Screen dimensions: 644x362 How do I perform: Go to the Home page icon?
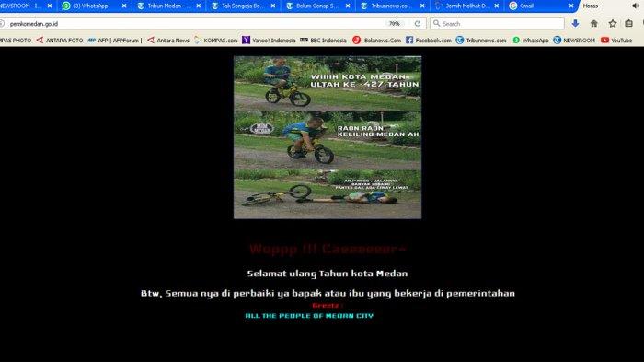point(594,23)
